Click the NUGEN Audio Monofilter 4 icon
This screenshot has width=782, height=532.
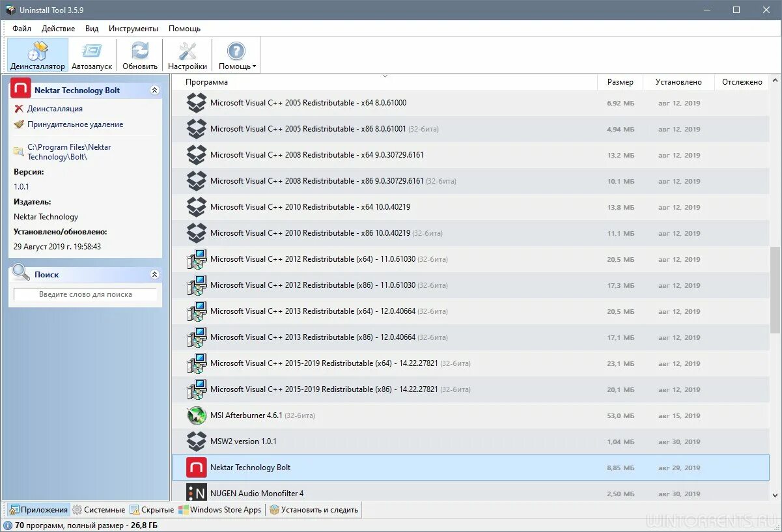click(197, 492)
